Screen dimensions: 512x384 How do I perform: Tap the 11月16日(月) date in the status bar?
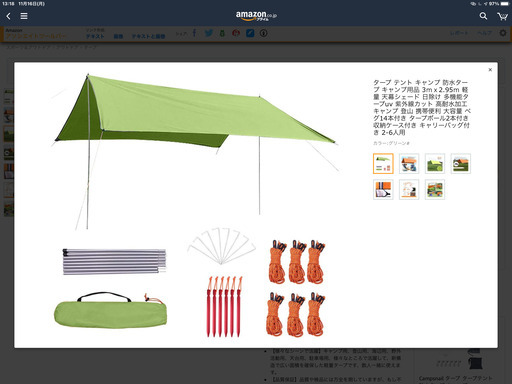tap(31, 4)
